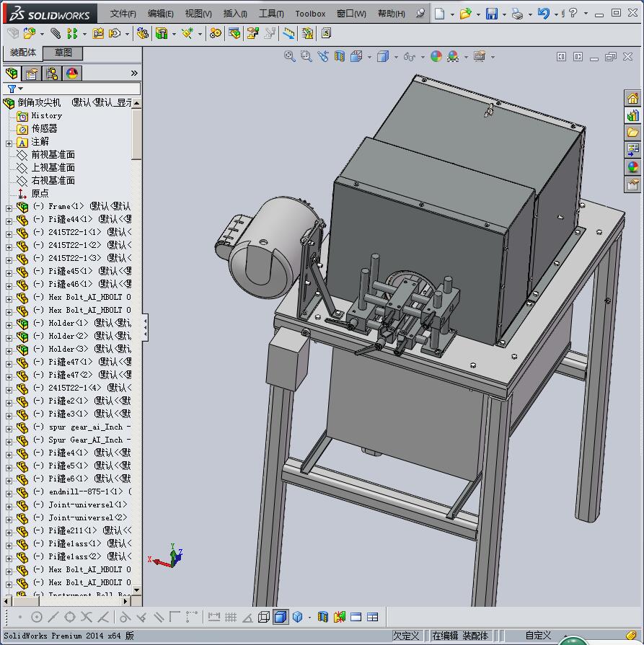
Task: Click the Insert Components icon
Action: click(x=29, y=33)
